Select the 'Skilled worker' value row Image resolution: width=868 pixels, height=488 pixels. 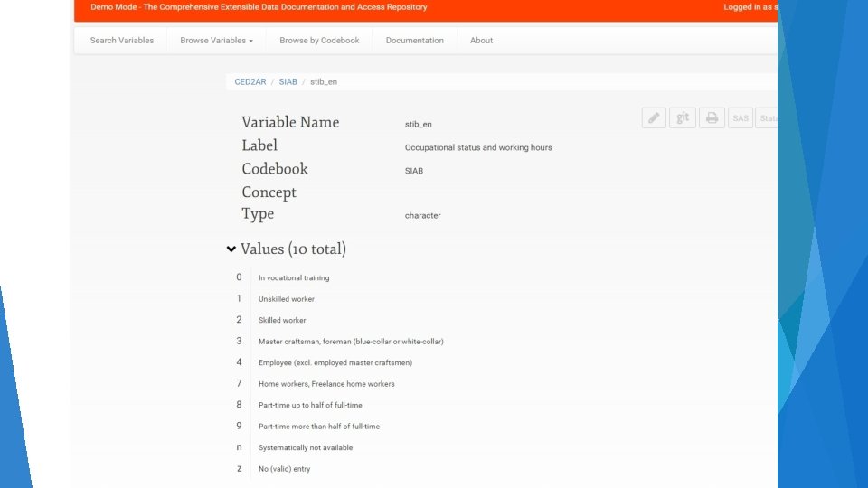click(282, 320)
